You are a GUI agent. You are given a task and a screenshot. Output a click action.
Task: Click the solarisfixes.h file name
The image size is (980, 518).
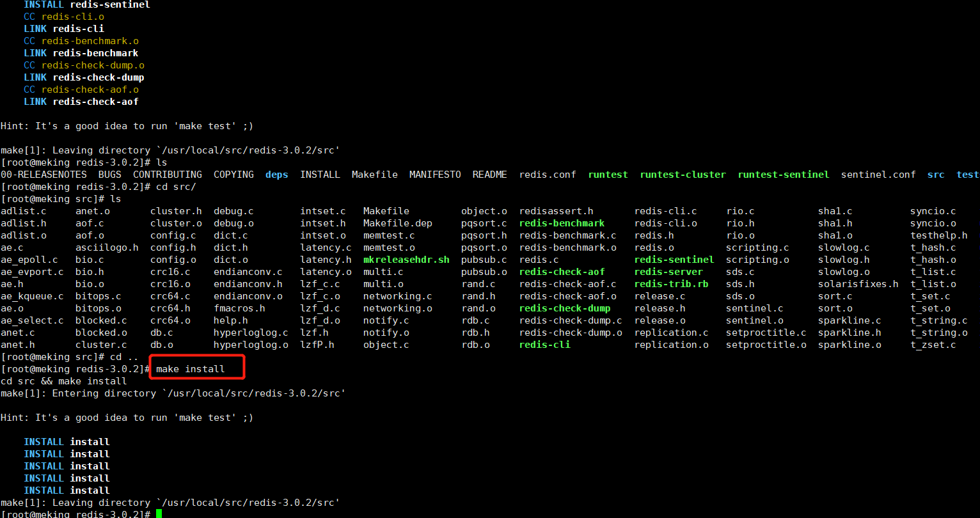pos(858,284)
